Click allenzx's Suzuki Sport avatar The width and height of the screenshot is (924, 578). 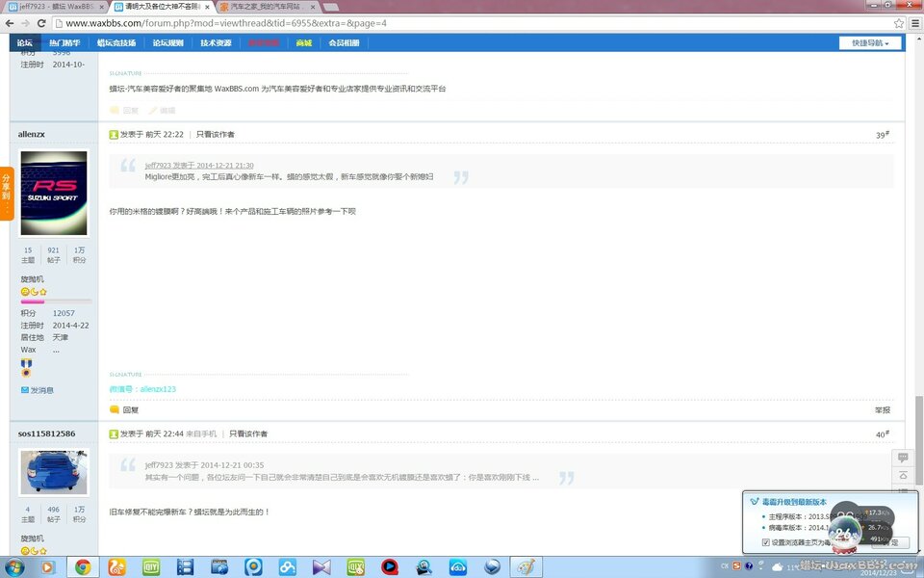(x=54, y=194)
